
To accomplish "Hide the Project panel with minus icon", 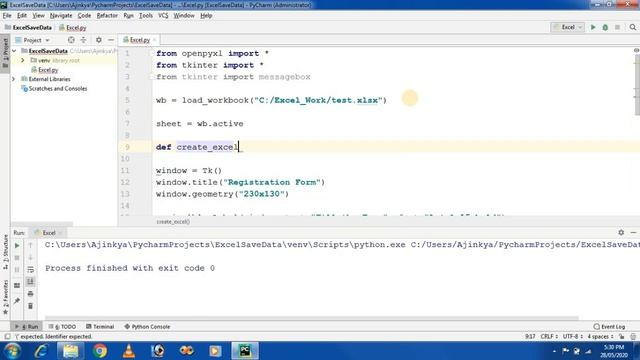I will pyautogui.click(x=111, y=40).
